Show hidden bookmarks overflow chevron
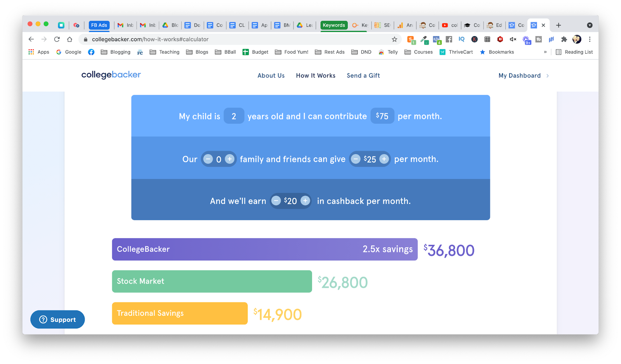 coord(545,52)
